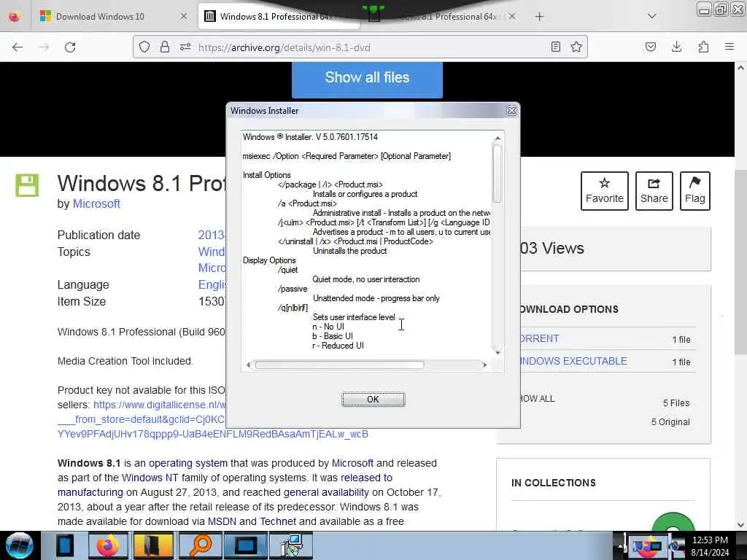Viewport: 747px width, 560px height.
Task: Go forward to the next page
Action: (44, 47)
